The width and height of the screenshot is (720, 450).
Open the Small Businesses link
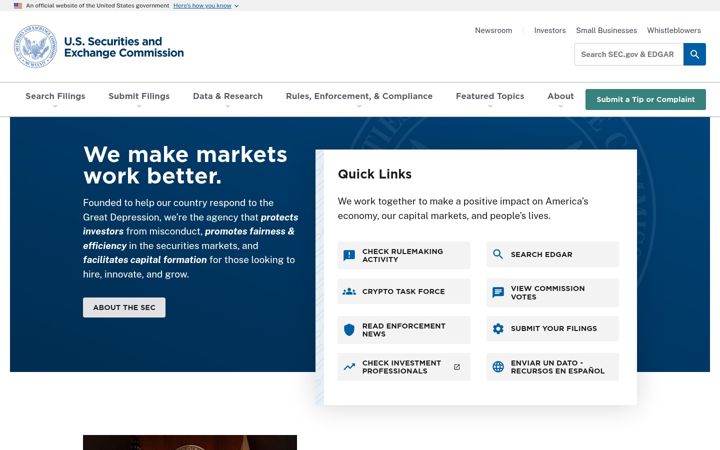(x=606, y=30)
